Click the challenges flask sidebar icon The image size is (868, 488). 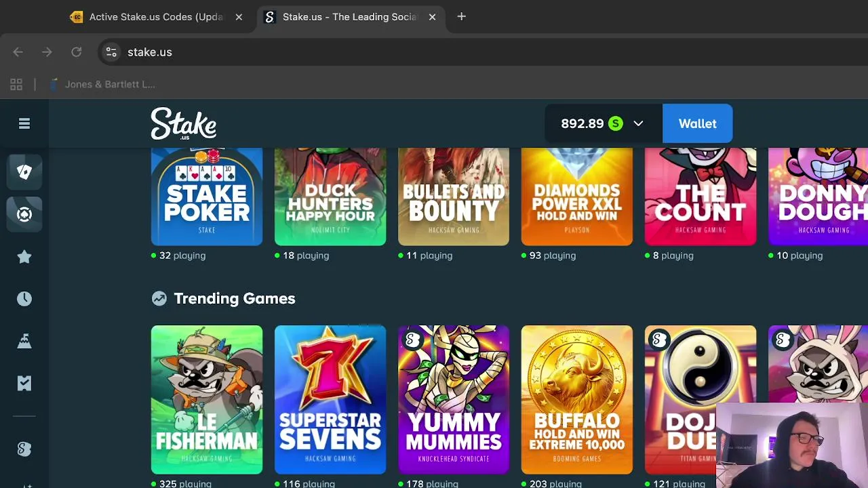point(24,341)
